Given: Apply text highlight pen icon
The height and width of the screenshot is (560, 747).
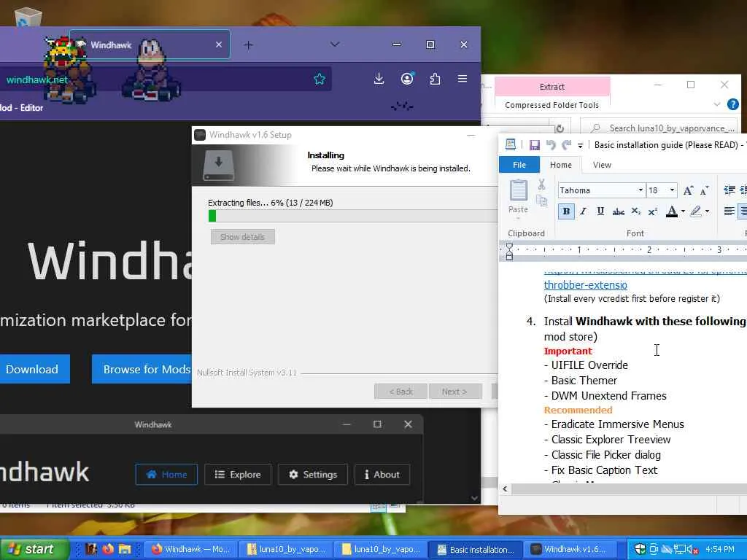Looking at the screenshot, I should [x=696, y=211].
